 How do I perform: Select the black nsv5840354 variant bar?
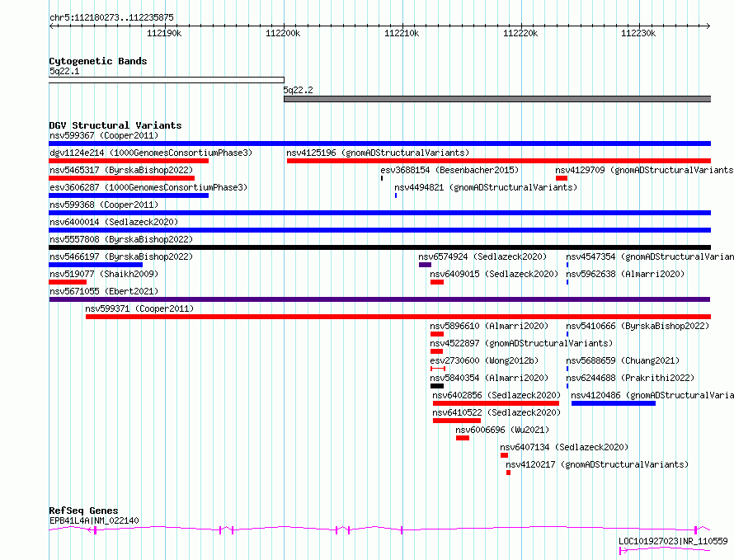[x=437, y=386]
